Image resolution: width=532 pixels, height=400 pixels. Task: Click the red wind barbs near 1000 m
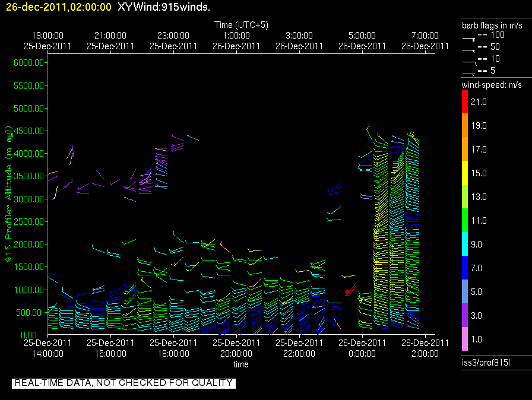pyautogui.click(x=350, y=289)
